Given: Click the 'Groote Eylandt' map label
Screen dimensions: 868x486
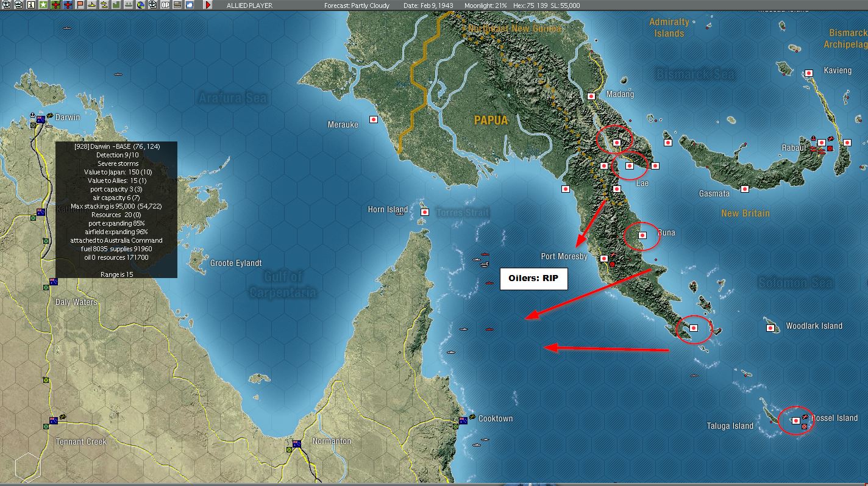Looking at the screenshot, I should (x=236, y=263).
